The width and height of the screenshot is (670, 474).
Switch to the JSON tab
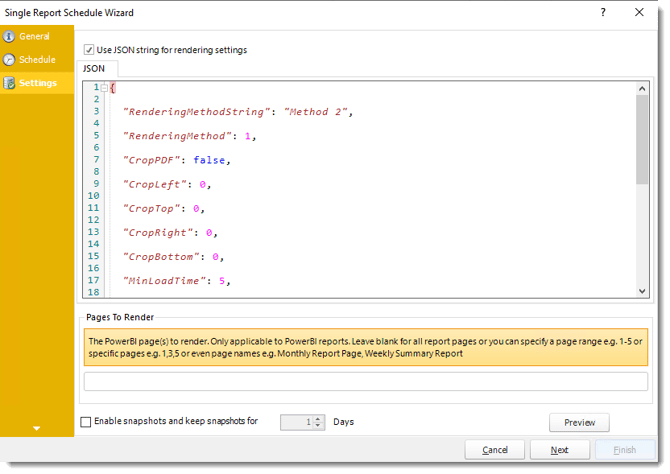[x=94, y=69]
